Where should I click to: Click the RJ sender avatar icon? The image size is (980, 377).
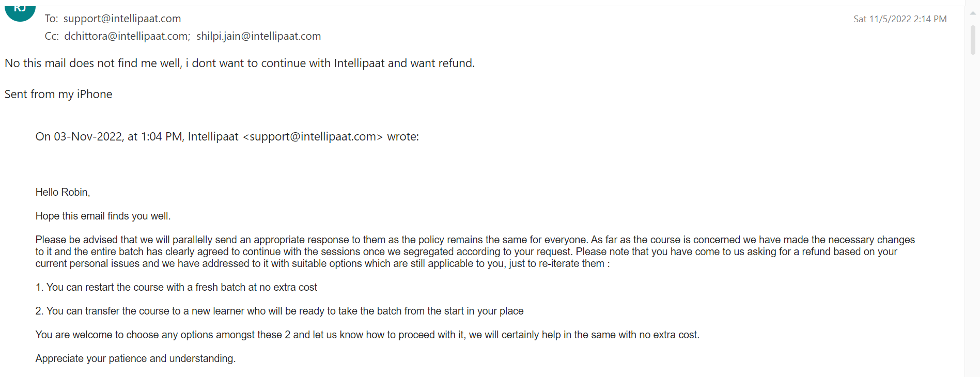pyautogui.click(x=20, y=12)
